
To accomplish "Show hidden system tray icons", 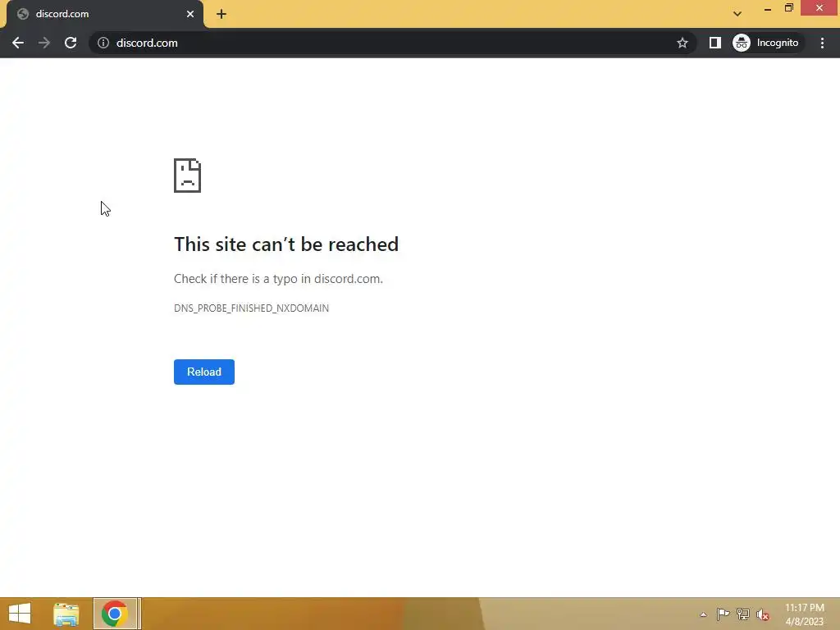I will 703,614.
